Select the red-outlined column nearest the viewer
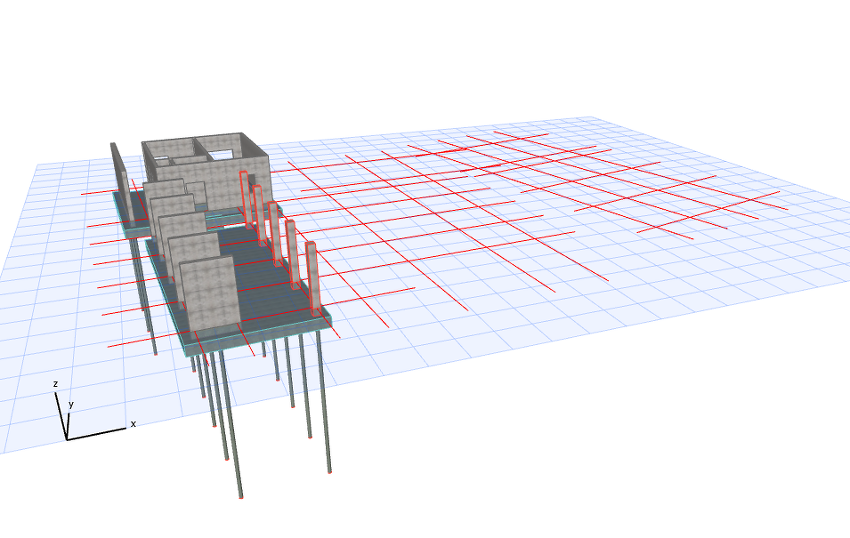 tap(312, 279)
